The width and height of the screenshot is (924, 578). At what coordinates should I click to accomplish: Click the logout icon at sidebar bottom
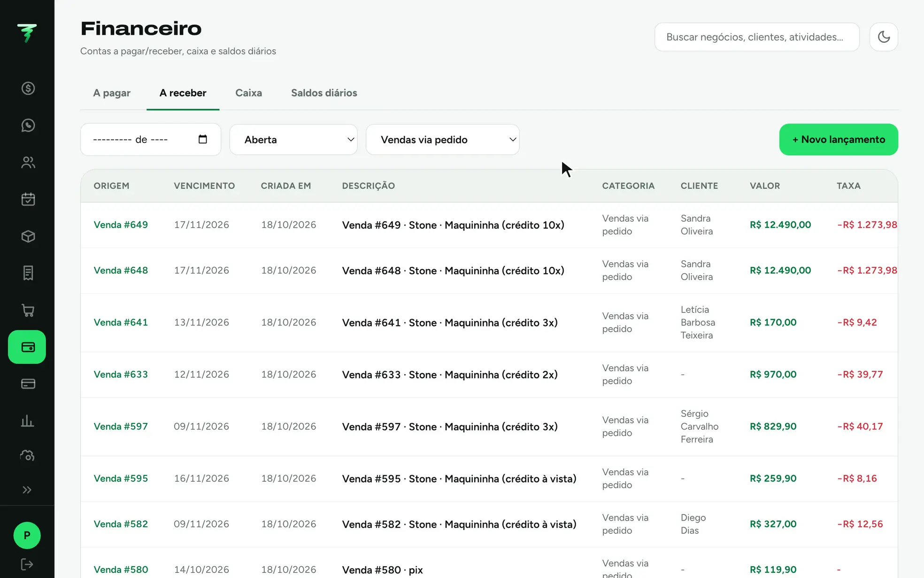pos(27,564)
